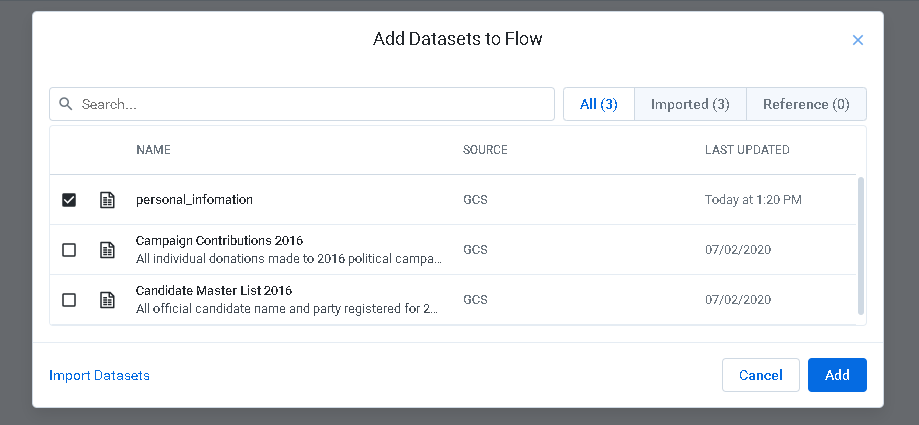Sort by the SOURCE column header
This screenshot has height=425, width=919.
(485, 150)
